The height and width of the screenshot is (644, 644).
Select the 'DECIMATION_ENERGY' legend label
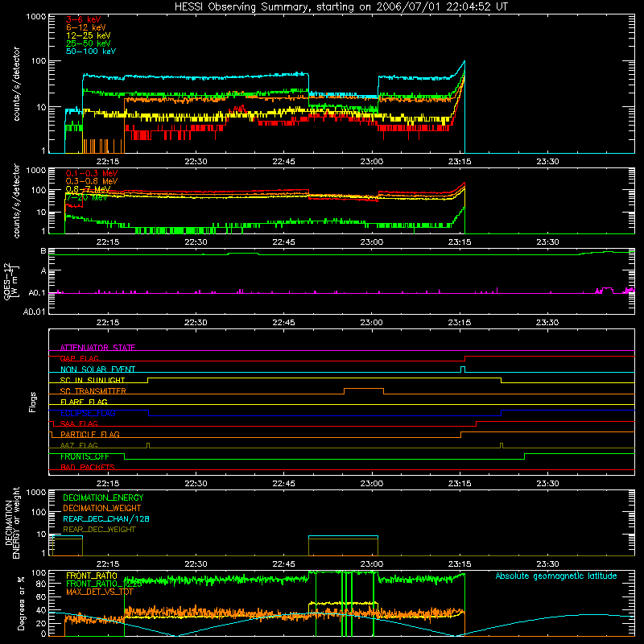click(103, 497)
